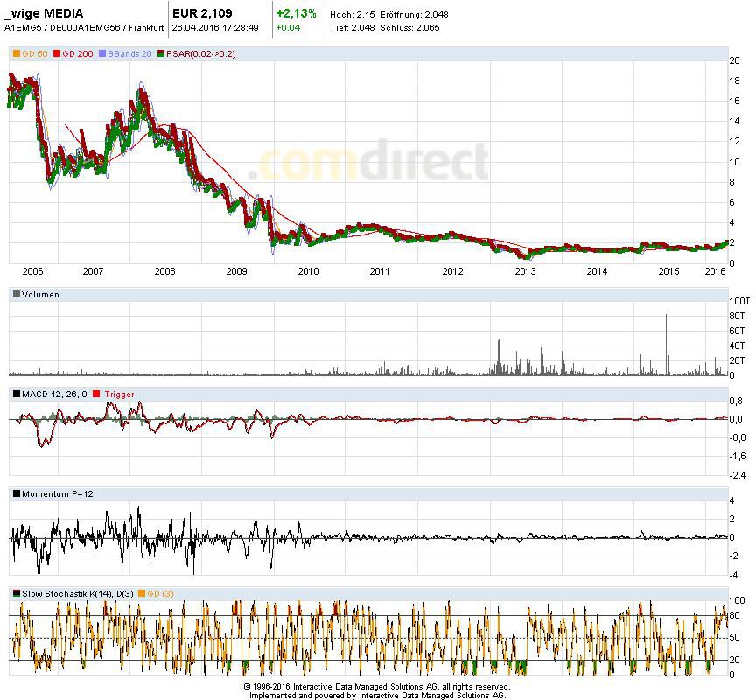Click the red GD 200 legend swatch
756x700 pixels.
coord(58,54)
